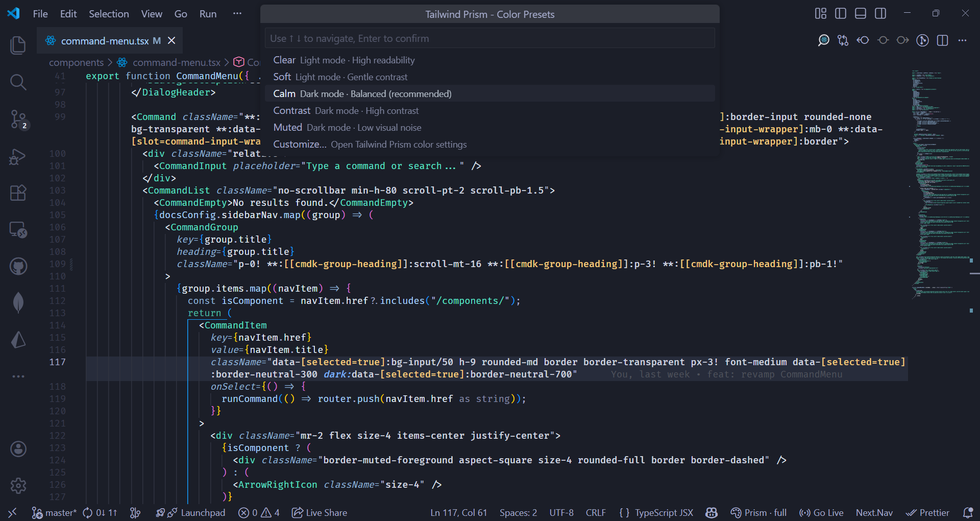This screenshot has height=521, width=980.
Task: Toggle secondary side bar layout button
Action: (x=880, y=14)
